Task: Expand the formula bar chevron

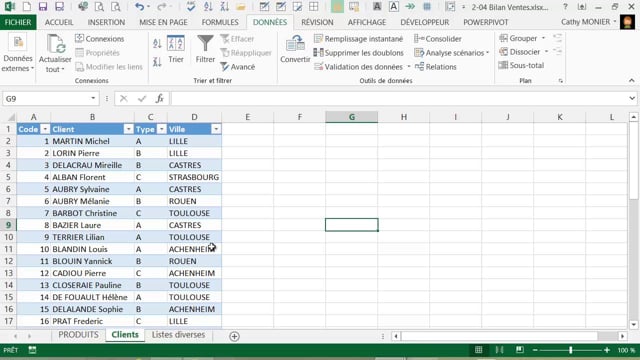Action: [x=632, y=98]
